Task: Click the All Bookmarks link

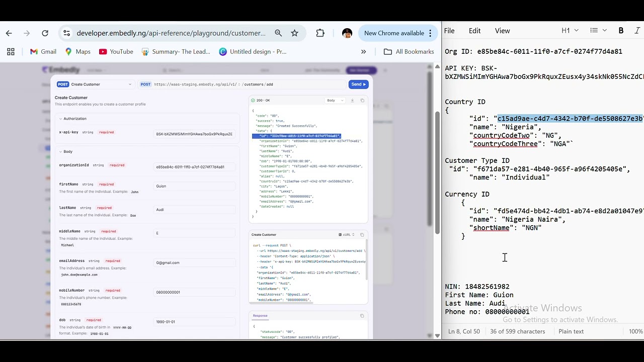Action: [409, 51]
